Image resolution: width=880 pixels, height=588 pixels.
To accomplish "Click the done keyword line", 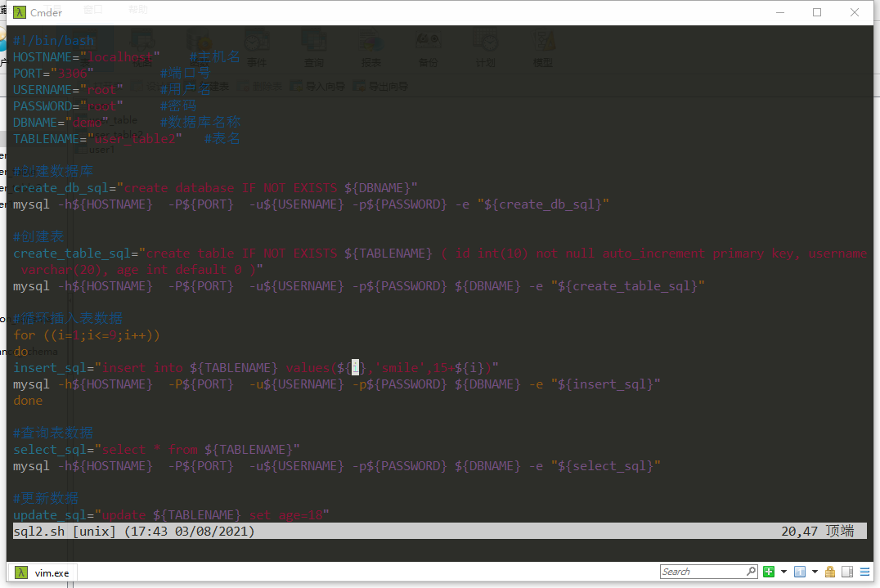I will [x=28, y=401].
